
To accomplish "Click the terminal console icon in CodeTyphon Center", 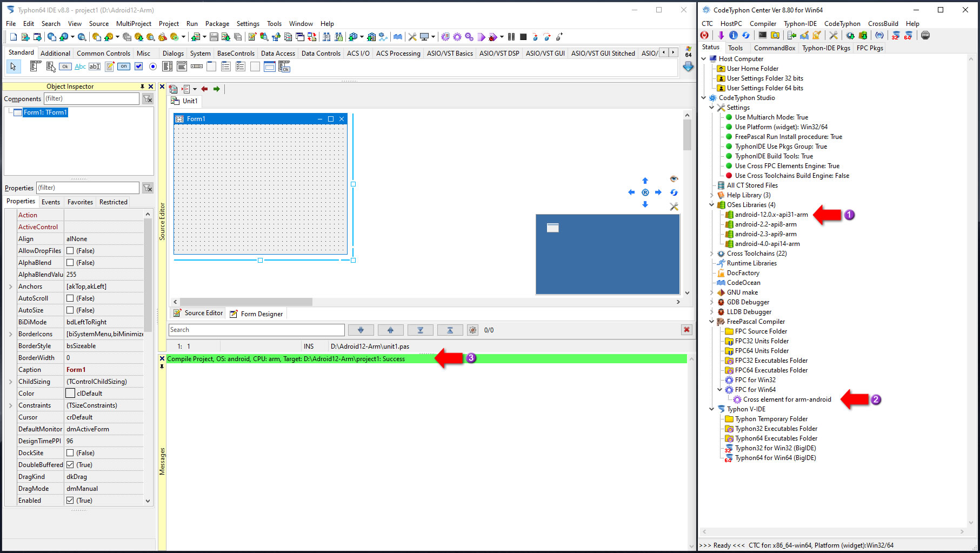I will click(x=762, y=35).
